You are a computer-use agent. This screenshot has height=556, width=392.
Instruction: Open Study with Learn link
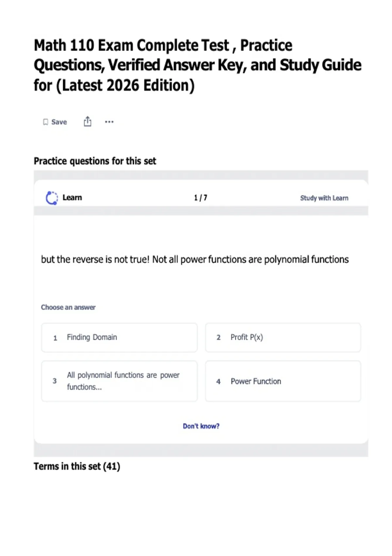tap(324, 198)
